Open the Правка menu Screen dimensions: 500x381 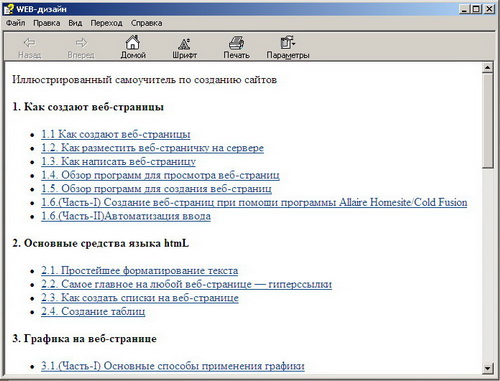(47, 23)
